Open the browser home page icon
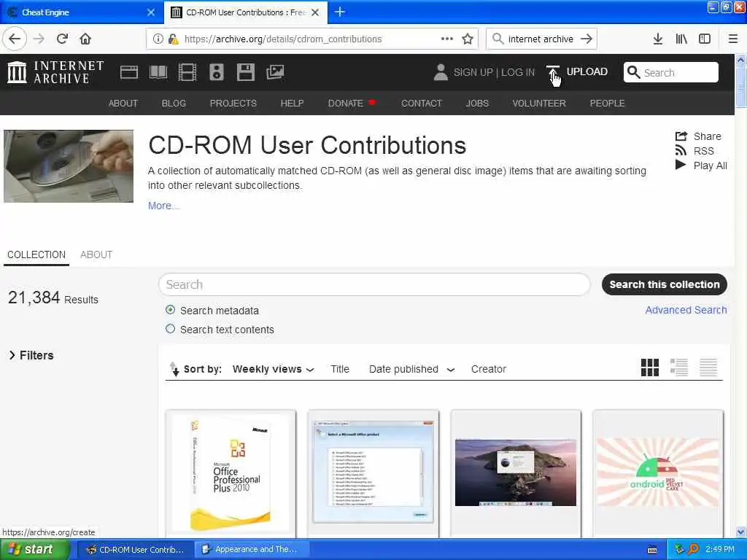This screenshot has height=560, width=747. click(85, 39)
